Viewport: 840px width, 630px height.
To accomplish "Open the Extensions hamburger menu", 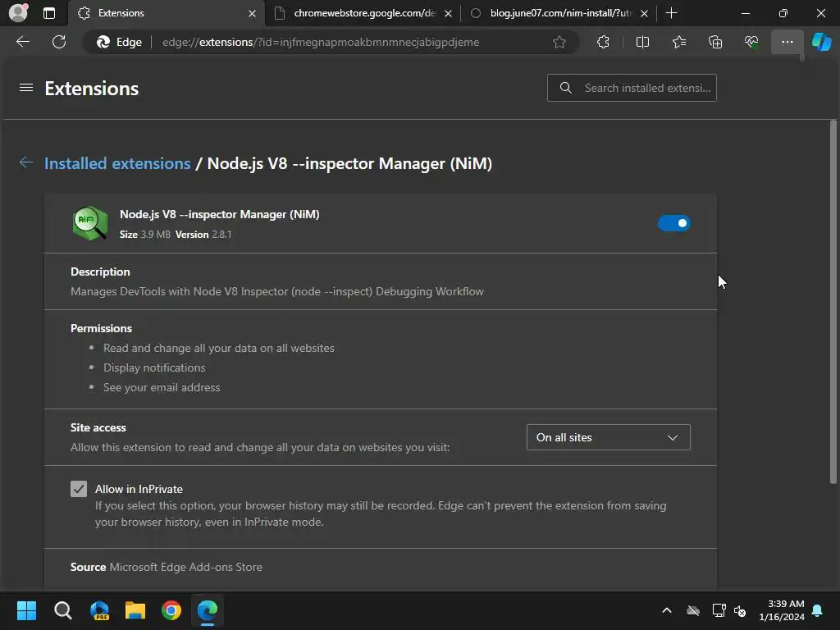I will pyautogui.click(x=26, y=88).
